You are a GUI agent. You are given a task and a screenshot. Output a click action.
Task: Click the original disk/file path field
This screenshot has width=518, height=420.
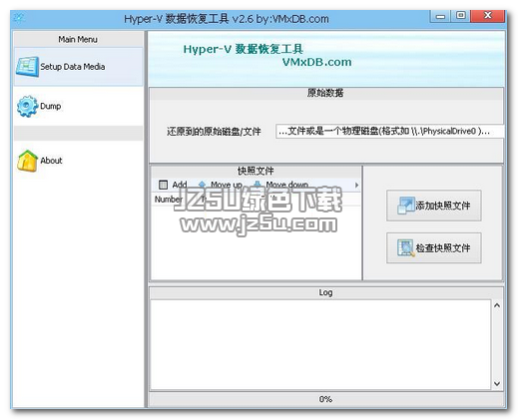(389, 131)
